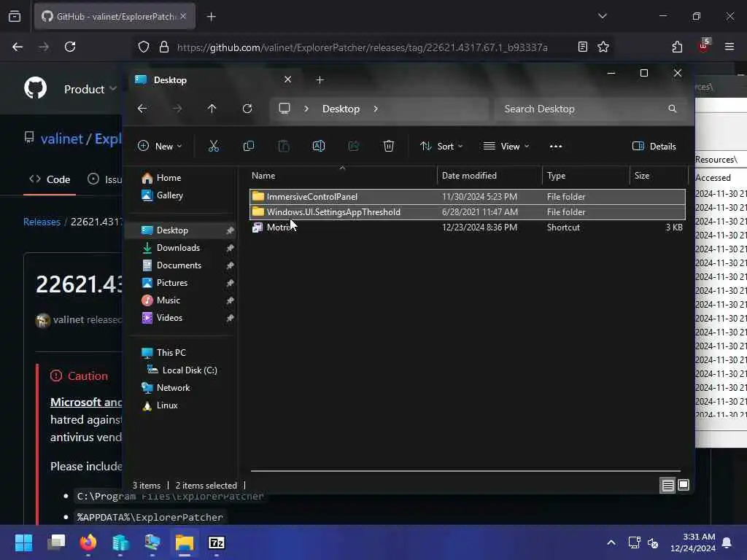Click the Cut scissors icon in Explorer toolbar

214,146
